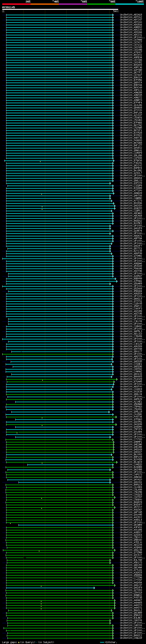Select hit label UniRef100_C7YT83
146x644 pixels.
(131, 440)
